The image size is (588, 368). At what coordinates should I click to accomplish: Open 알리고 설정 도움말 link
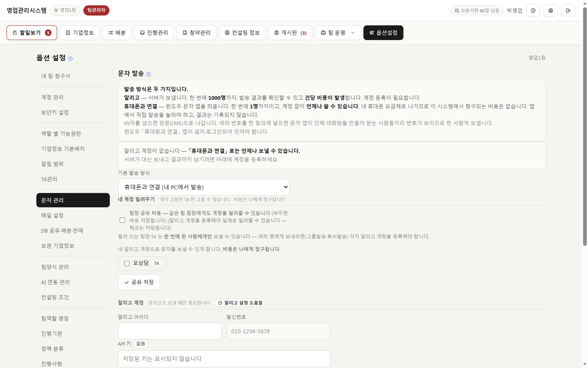[240, 303]
